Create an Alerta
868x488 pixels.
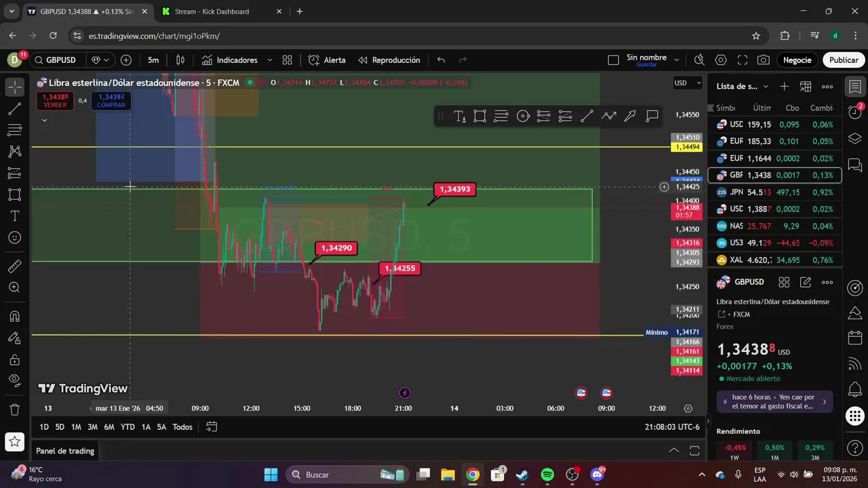[x=327, y=60]
